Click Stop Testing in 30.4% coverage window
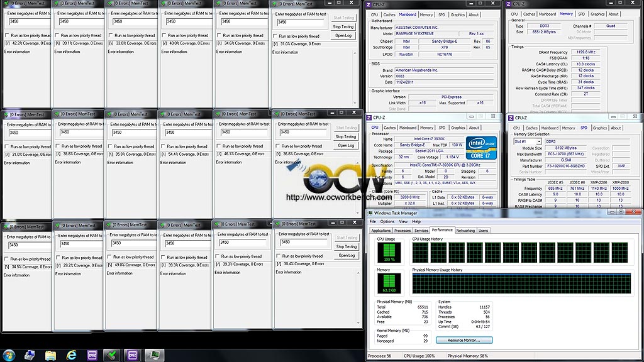 [347, 246]
